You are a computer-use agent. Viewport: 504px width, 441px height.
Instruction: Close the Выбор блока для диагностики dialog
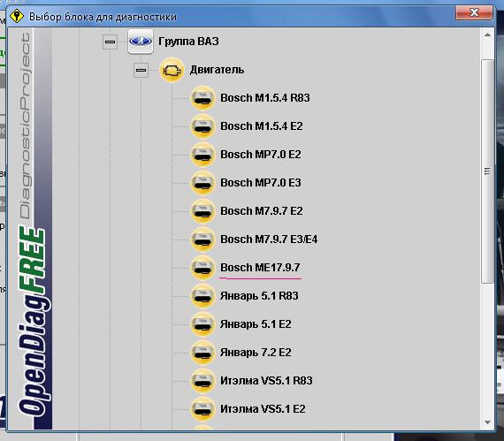click(474, 12)
